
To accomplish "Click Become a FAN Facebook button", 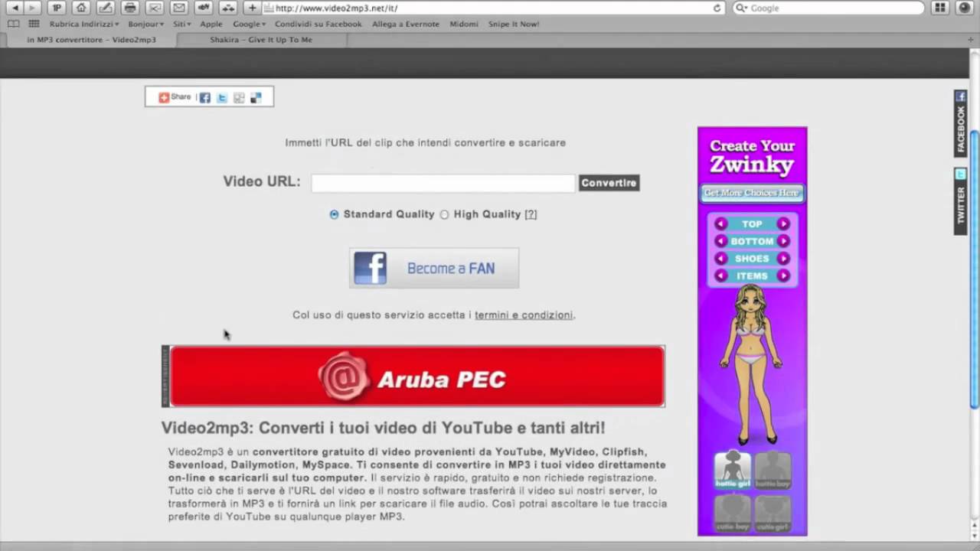I will click(x=434, y=268).
